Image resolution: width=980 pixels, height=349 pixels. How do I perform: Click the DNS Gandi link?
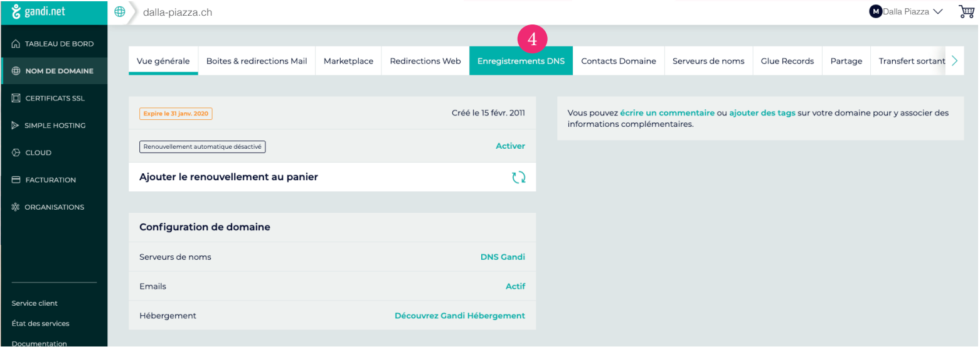point(503,257)
